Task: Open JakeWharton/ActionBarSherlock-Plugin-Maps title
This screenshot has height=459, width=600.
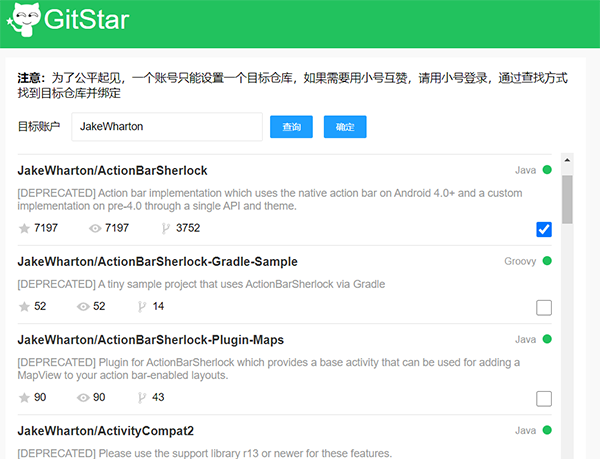Action: click(150, 340)
